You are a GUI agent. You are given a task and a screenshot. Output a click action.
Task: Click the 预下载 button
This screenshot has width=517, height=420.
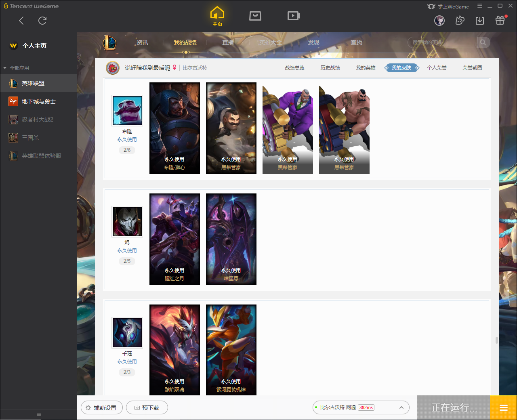(147, 408)
